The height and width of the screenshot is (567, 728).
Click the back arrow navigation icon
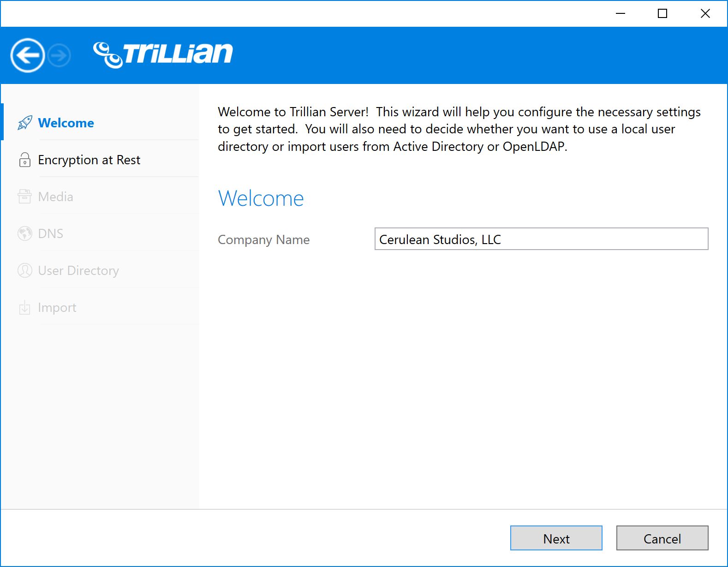point(28,55)
